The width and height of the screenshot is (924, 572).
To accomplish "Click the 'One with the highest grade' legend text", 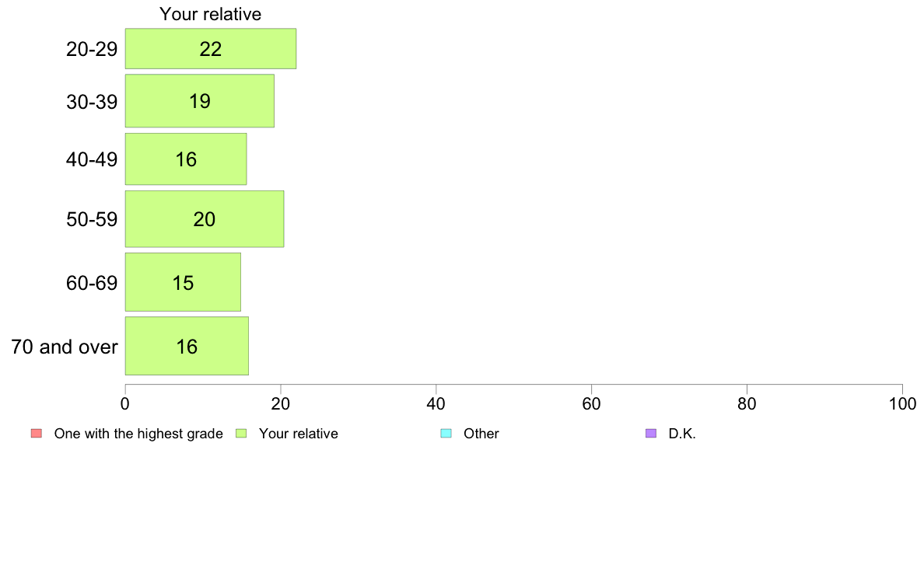I will pyautogui.click(x=138, y=434).
